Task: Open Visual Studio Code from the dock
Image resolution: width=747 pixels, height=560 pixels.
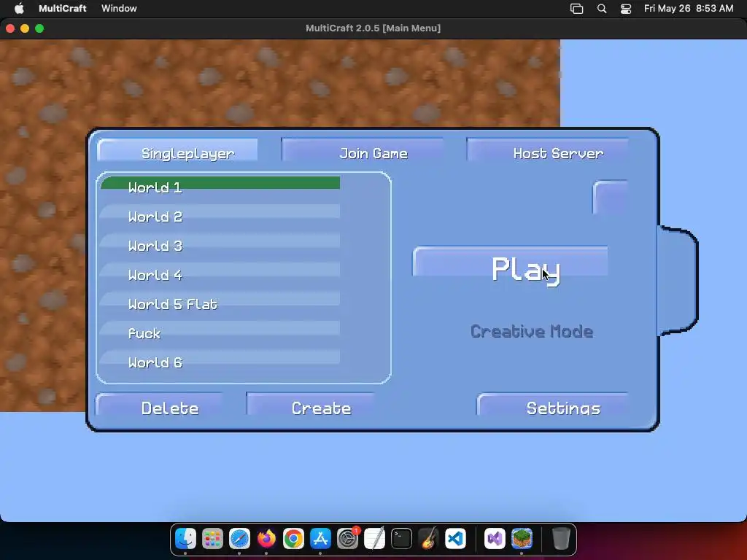Action: 455,539
